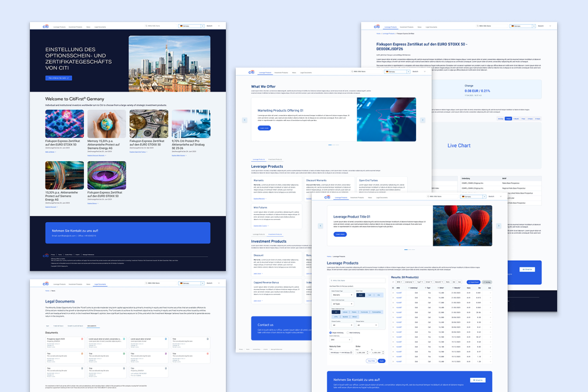Open the Select Underlying DAX dropdown
This screenshot has width=588, height=392.
pos(341,340)
